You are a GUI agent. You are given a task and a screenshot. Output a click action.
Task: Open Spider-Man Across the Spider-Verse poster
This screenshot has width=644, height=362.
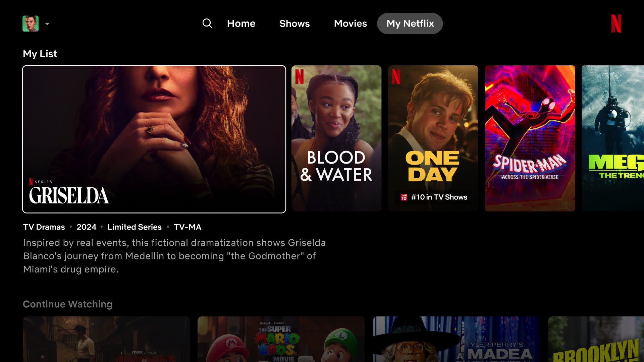point(530,138)
